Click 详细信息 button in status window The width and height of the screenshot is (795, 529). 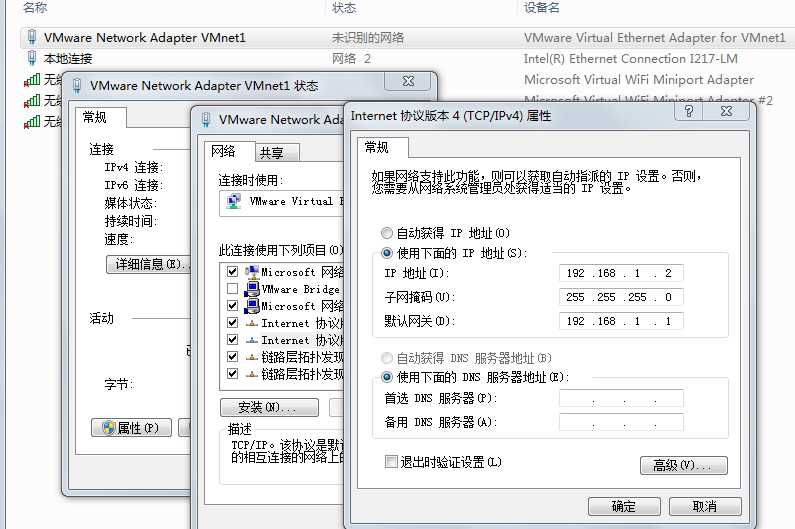click(x=149, y=264)
